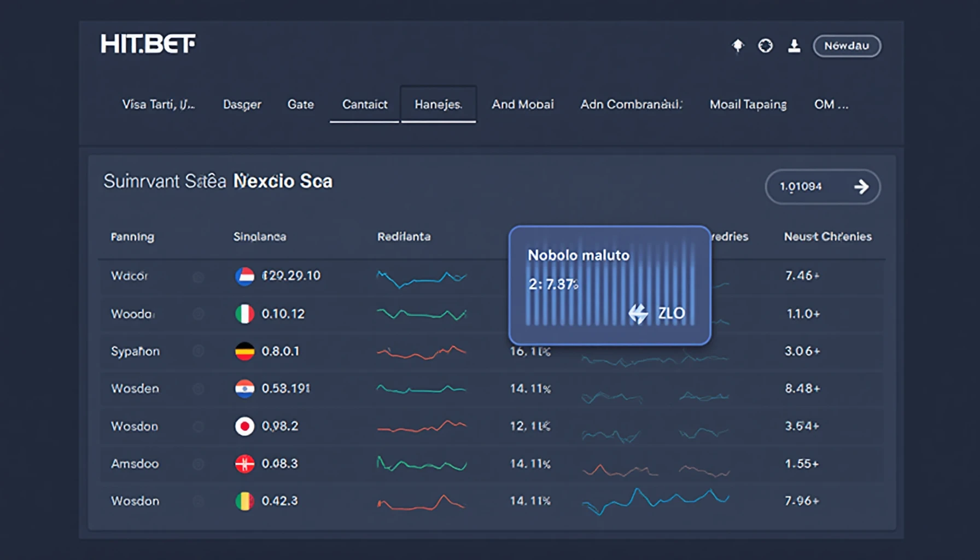Click the 3.06+ value
This screenshot has height=560, width=980.
802,351
